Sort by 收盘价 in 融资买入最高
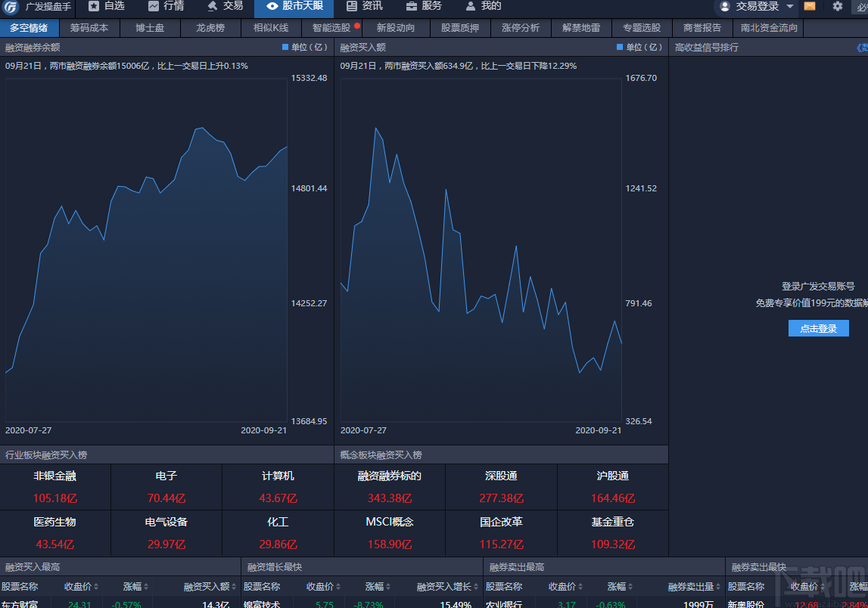The image size is (868, 608). pyautogui.click(x=82, y=586)
